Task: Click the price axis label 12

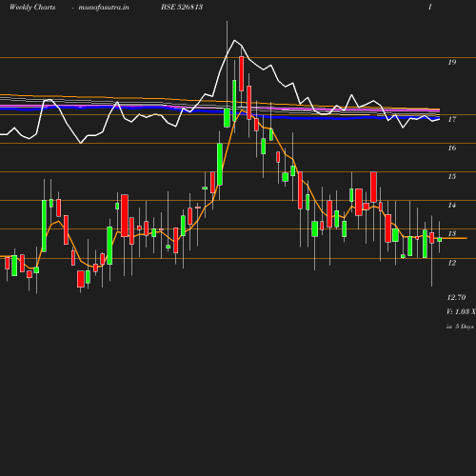Action: [452, 263]
